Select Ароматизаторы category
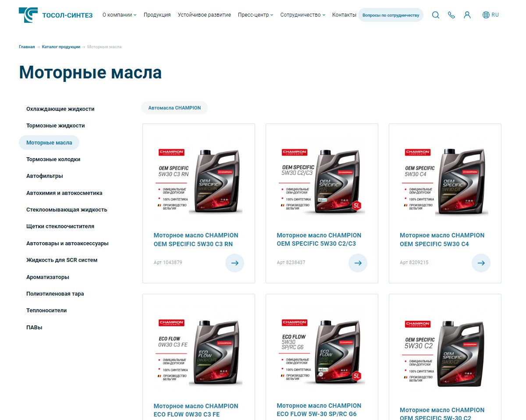Viewport: 526px width, 420px height. pos(48,277)
